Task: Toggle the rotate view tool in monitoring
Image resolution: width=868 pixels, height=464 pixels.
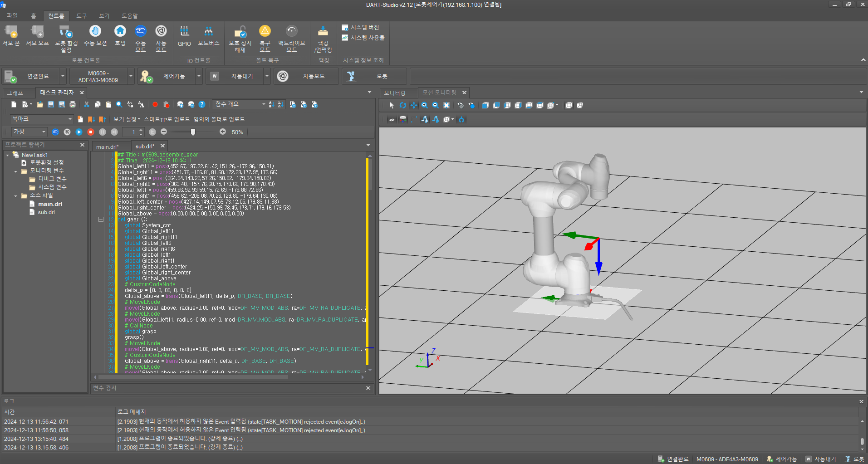Action: [x=403, y=105]
